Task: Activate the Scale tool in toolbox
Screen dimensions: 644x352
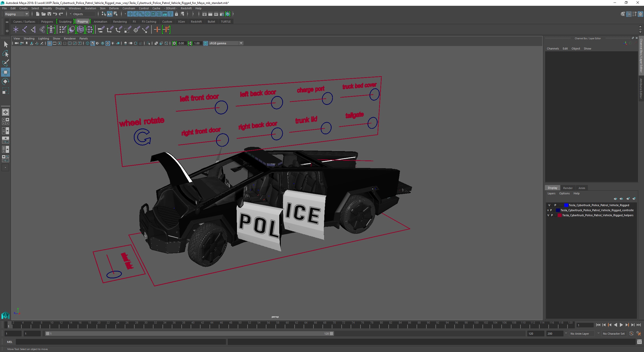Action: pyautogui.click(x=6, y=91)
